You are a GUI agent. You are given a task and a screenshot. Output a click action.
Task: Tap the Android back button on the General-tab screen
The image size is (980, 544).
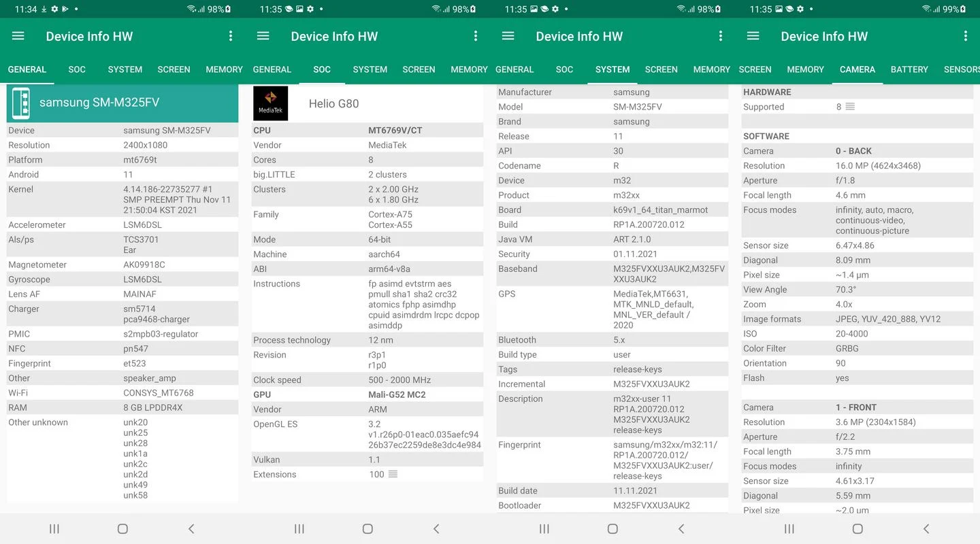pyautogui.click(x=191, y=528)
